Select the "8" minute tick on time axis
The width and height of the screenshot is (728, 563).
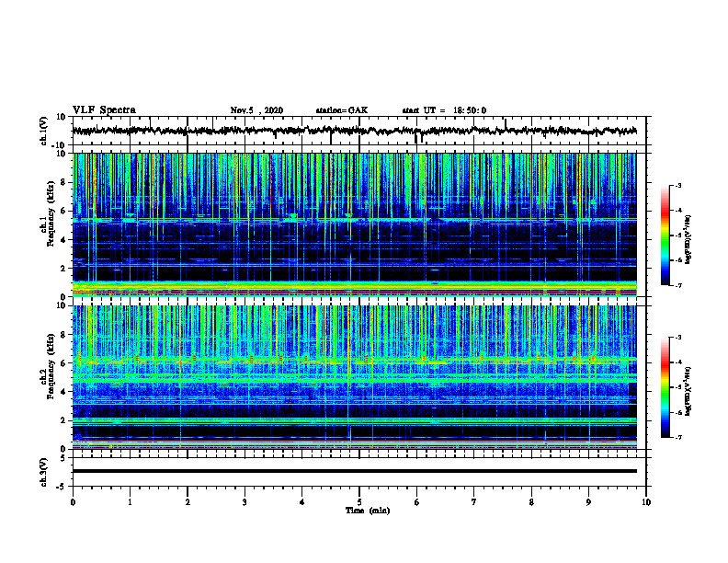click(x=531, y=502)
